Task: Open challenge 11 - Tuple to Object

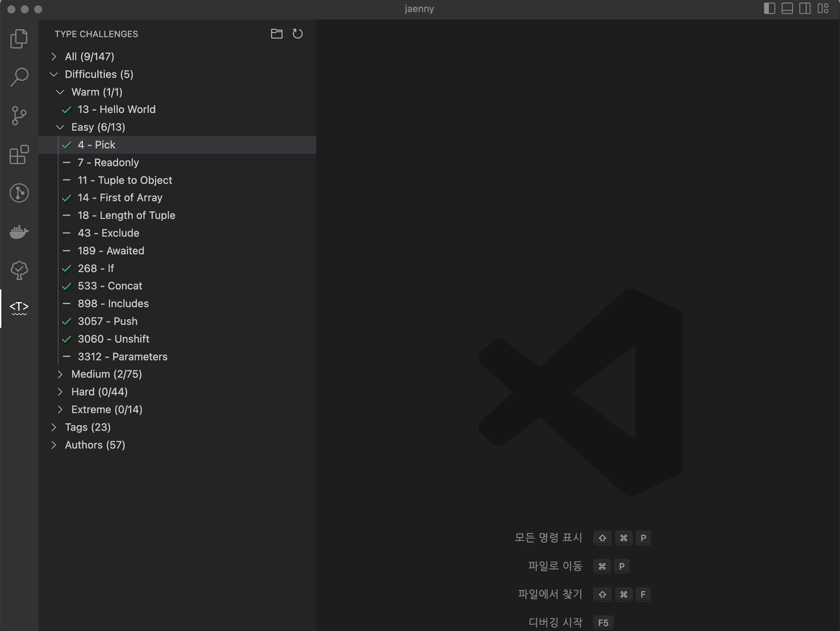Action: point(177,180)
